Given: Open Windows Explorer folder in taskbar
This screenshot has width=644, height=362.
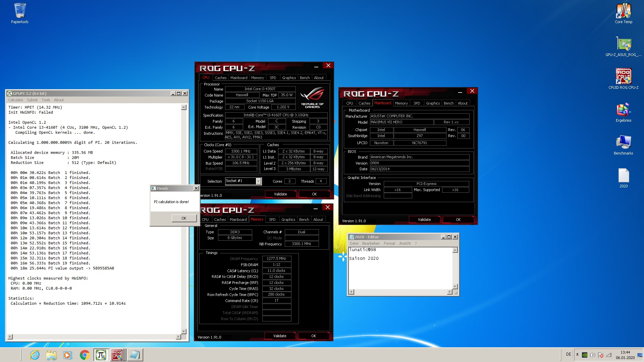Looking at the screenshot, I should [x=51, y=355].
